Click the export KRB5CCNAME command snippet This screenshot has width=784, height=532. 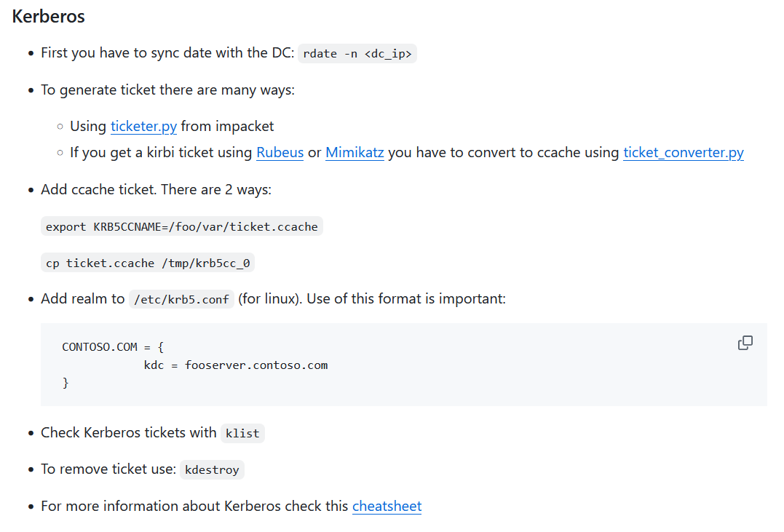[182, 227]
